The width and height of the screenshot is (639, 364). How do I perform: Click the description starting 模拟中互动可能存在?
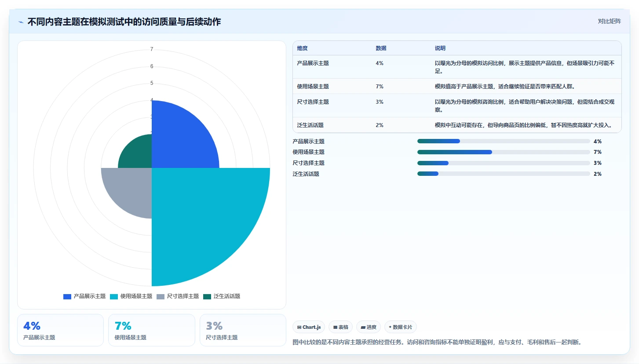coord(523,125)
